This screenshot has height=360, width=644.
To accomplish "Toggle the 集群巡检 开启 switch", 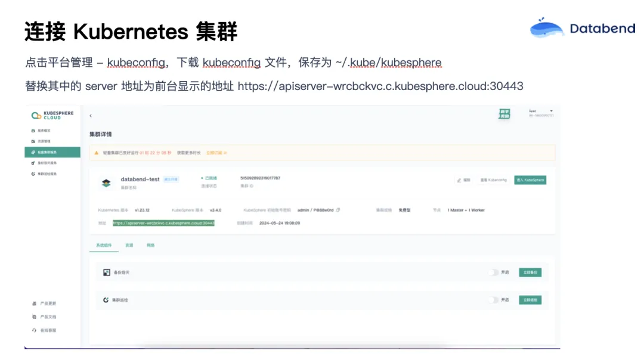I will [493, 300].
